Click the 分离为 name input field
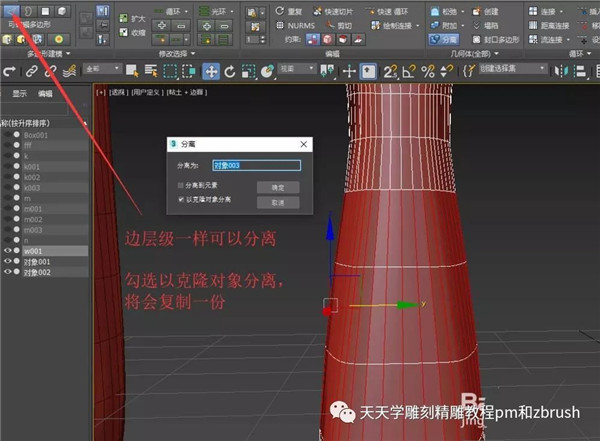 click(256, 165)
